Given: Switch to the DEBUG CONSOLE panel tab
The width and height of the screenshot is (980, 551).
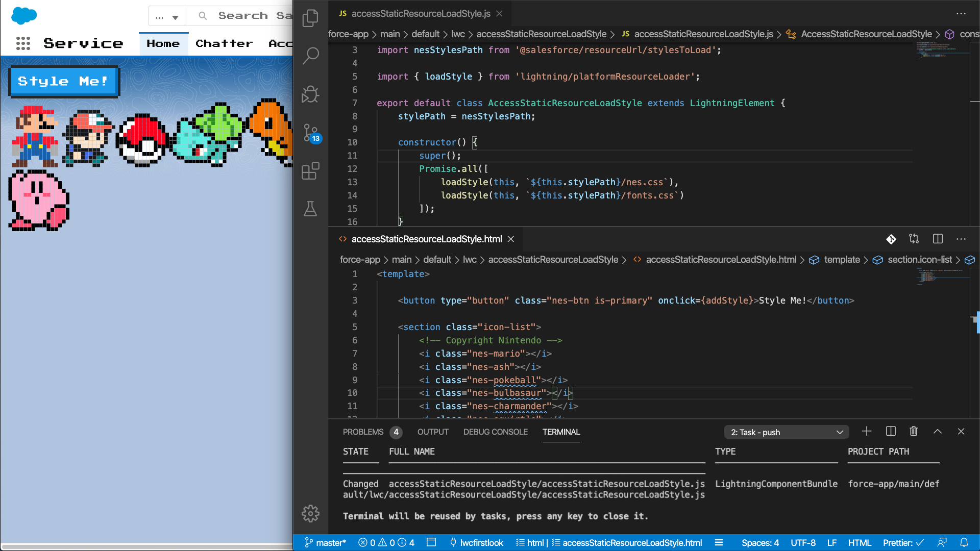Looking at the screenshot, I should coord(496,432).
